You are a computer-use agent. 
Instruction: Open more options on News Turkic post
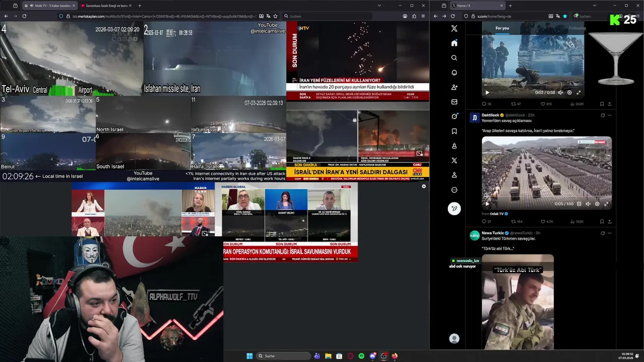[x=610, y=233]
